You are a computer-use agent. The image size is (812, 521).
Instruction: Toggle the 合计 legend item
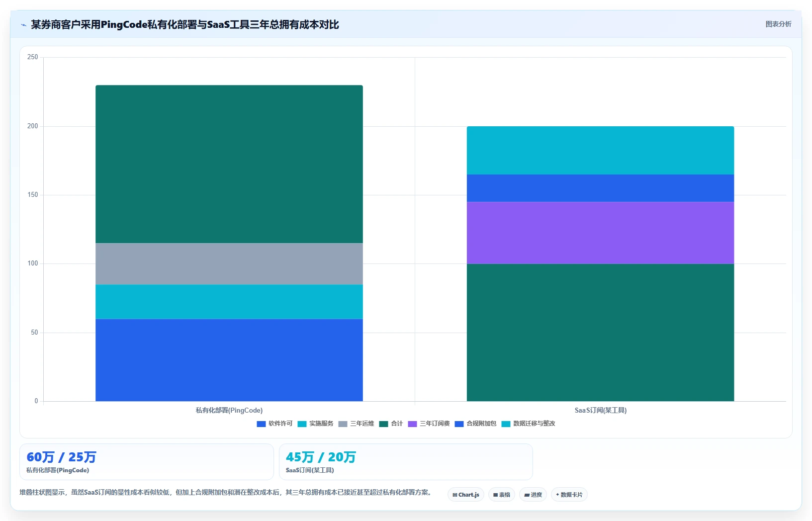coord(391,424)
